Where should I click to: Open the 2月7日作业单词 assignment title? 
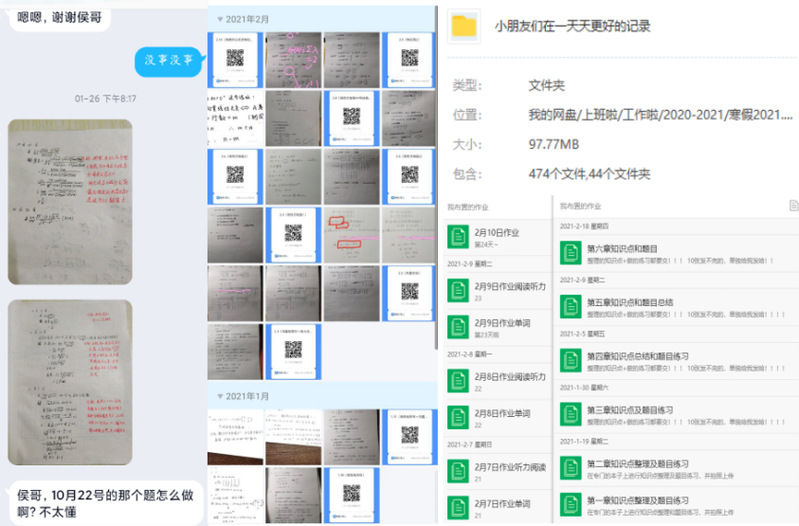(502, 504)
